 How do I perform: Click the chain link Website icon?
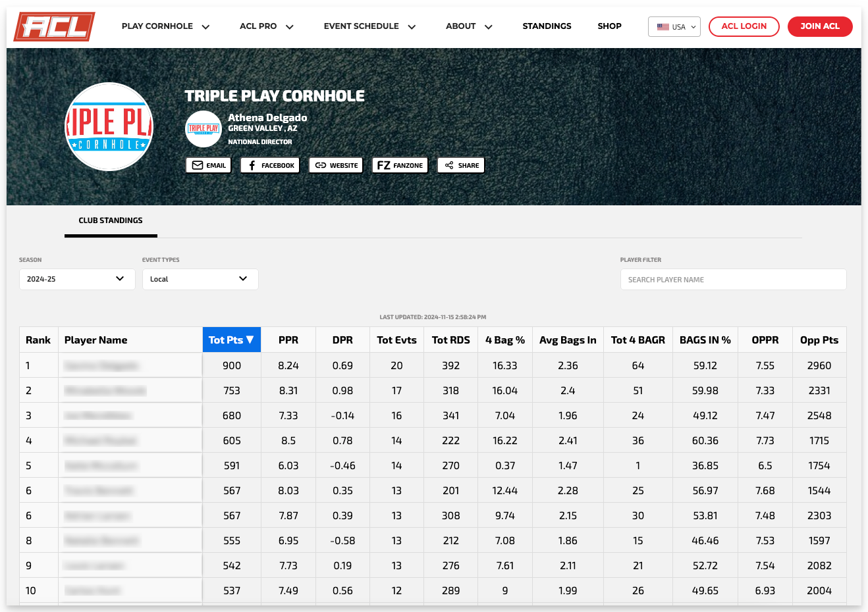[321, 165]
